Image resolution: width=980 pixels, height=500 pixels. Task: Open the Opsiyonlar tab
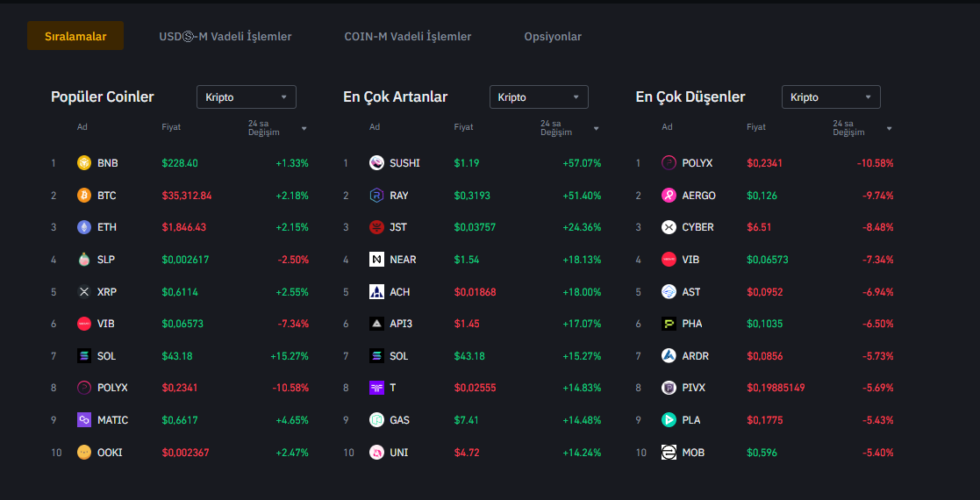coord(553,37)
